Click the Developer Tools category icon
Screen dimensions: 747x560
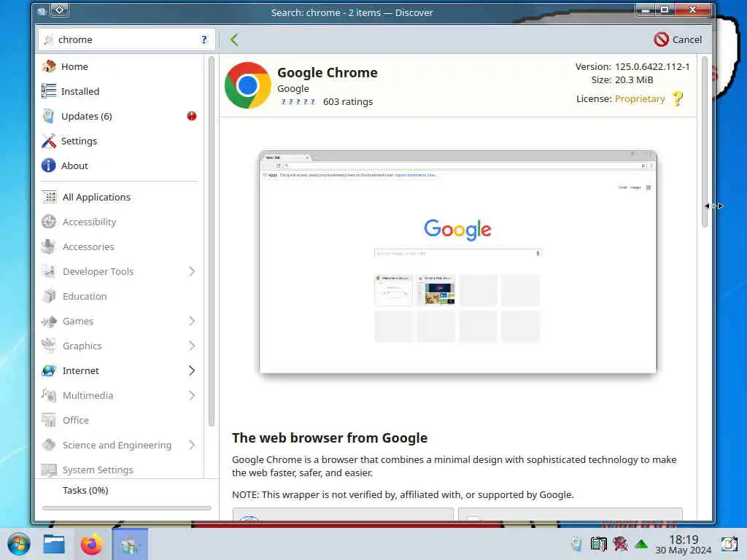(49, 271)
